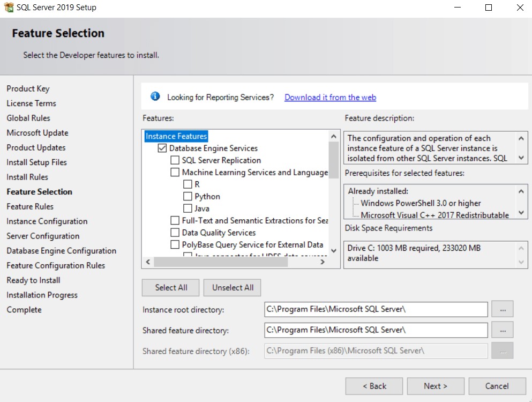532x402 pixels.
Task: Click the Windows PowerShell 3.0 or higher prerequisite
Action: point(421,203)
